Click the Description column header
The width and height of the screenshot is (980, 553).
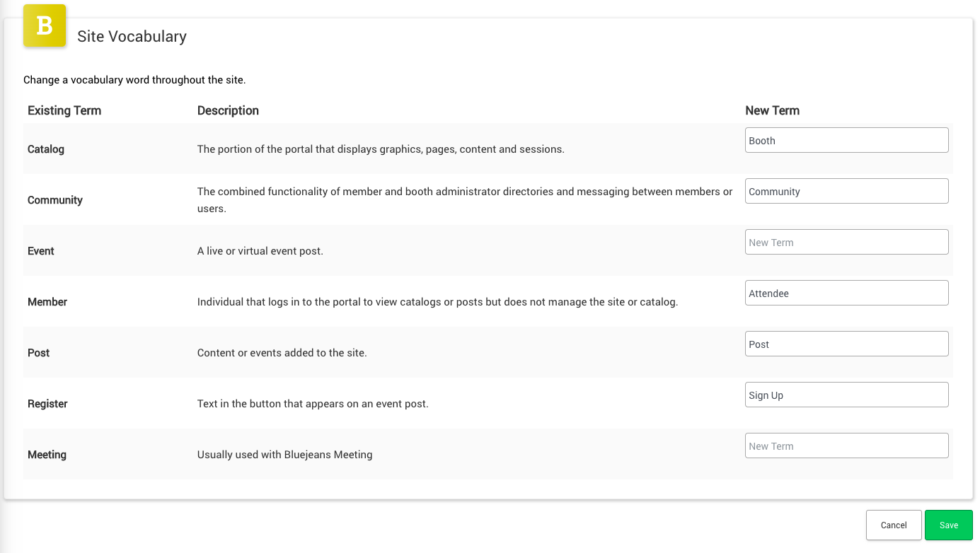pos(228,110)
